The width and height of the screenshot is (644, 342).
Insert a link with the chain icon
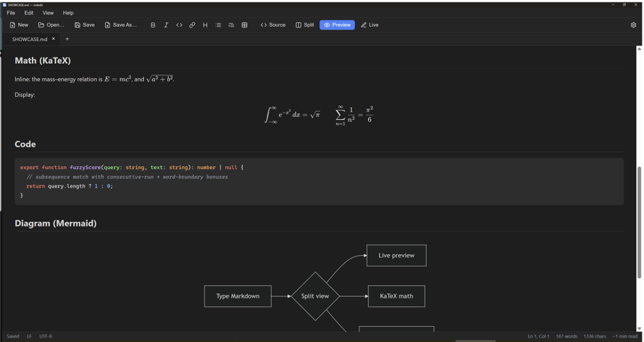pyautogui.click(x=192, y=25)
